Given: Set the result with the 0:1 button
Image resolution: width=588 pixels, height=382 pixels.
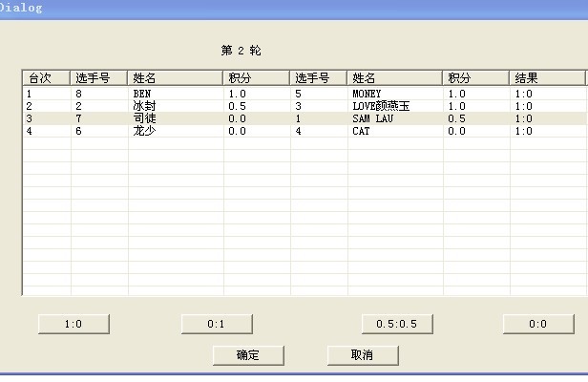Looking at the screenshot, I should pyautogui.click(x=217, y=324).
